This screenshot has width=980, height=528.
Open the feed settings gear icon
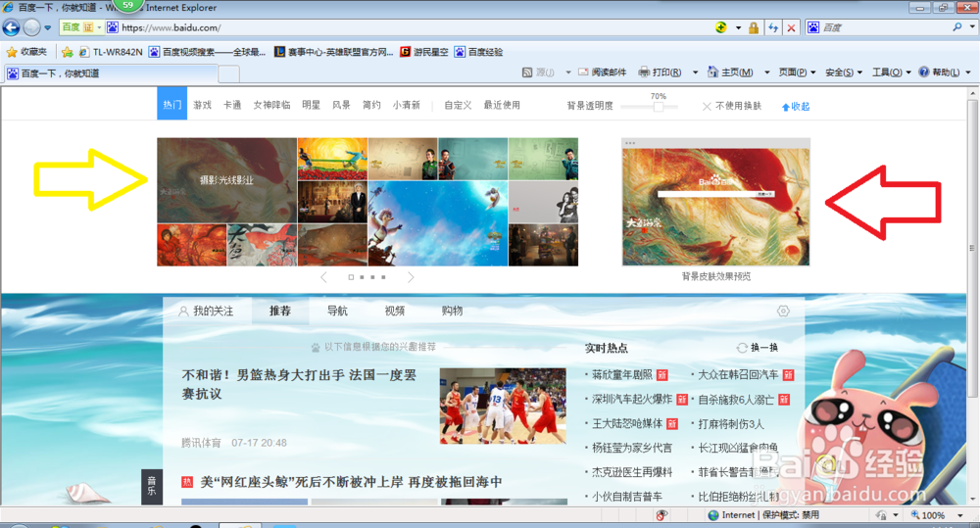click(x=783, y=311)
